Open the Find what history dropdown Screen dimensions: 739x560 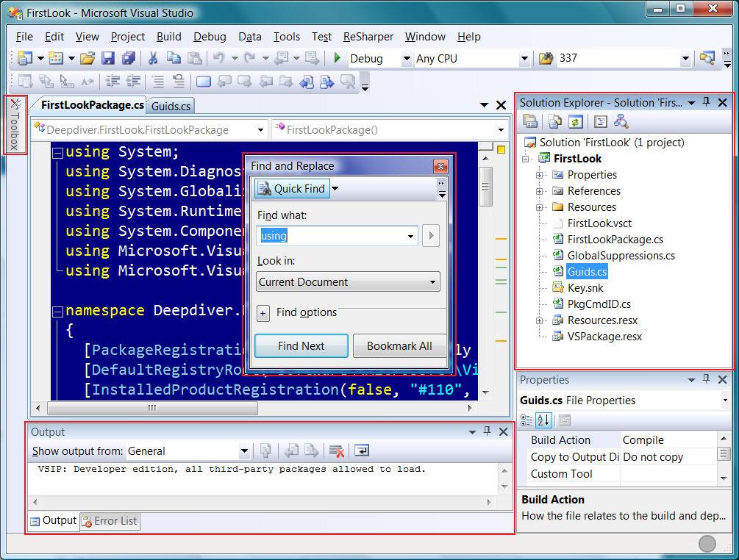(x=410, y=236)
